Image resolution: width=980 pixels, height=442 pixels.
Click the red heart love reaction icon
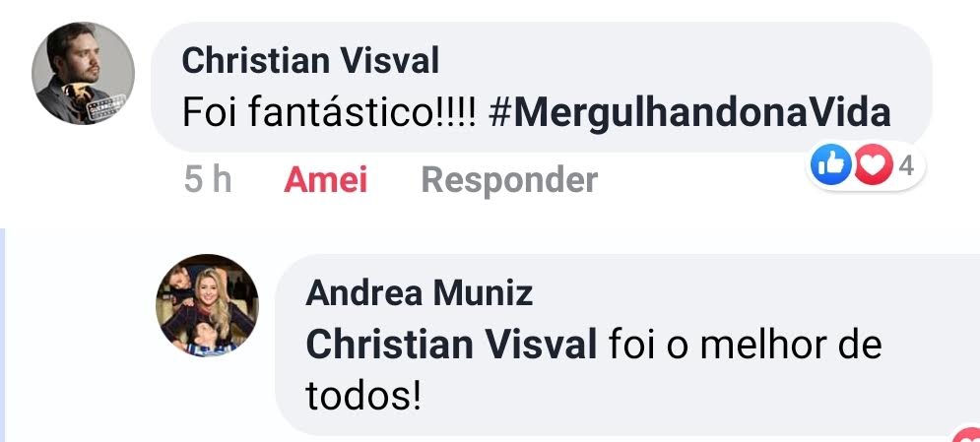[873, 164]
